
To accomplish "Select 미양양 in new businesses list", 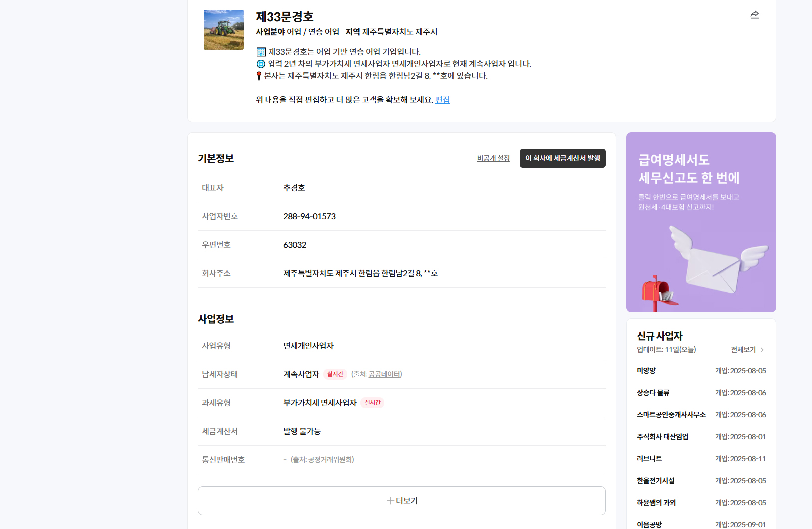I will pyautogui.click(x=646, y=371).
